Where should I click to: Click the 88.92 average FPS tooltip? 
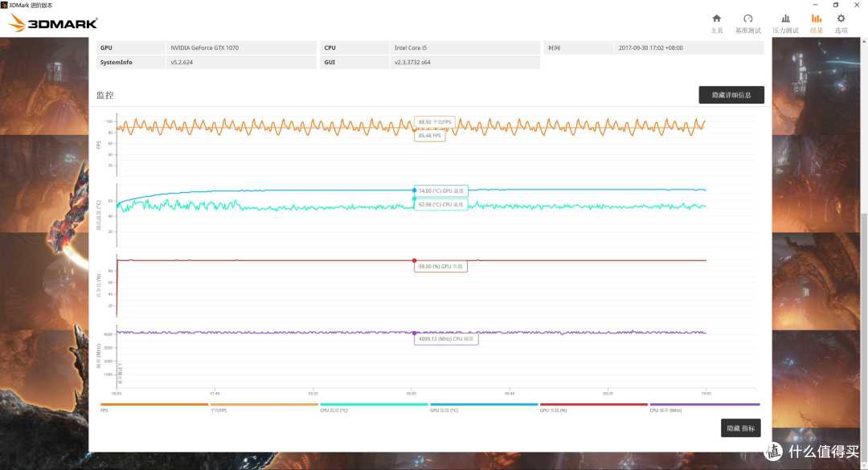click(435, 122)
